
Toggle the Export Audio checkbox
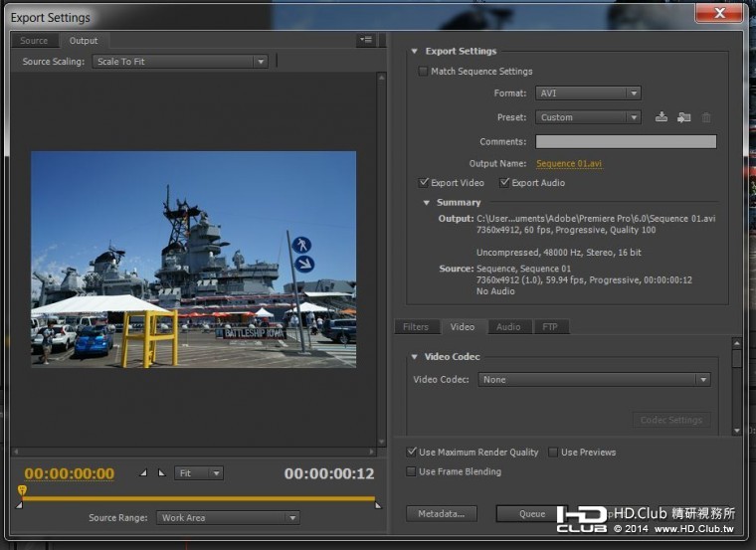click(x=504, y=183)
